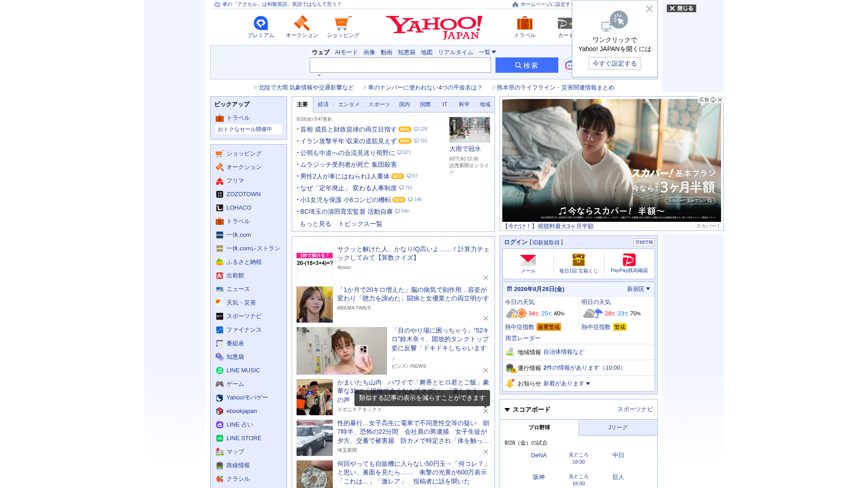
Task: Open the 算数クイズ article thumbnail
Action: coord(315,264)
